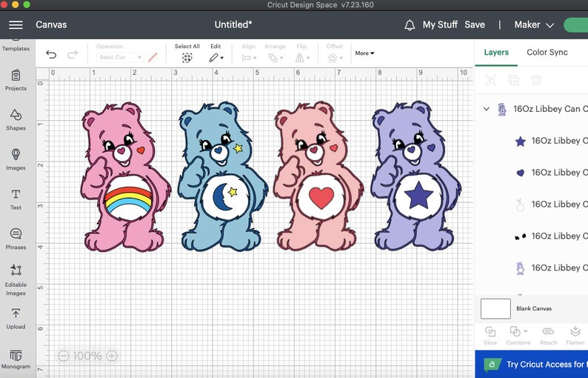This screenshot has height=378, width=588.
Task: Open the Align dropdown
Action: [x=249, y=58]
